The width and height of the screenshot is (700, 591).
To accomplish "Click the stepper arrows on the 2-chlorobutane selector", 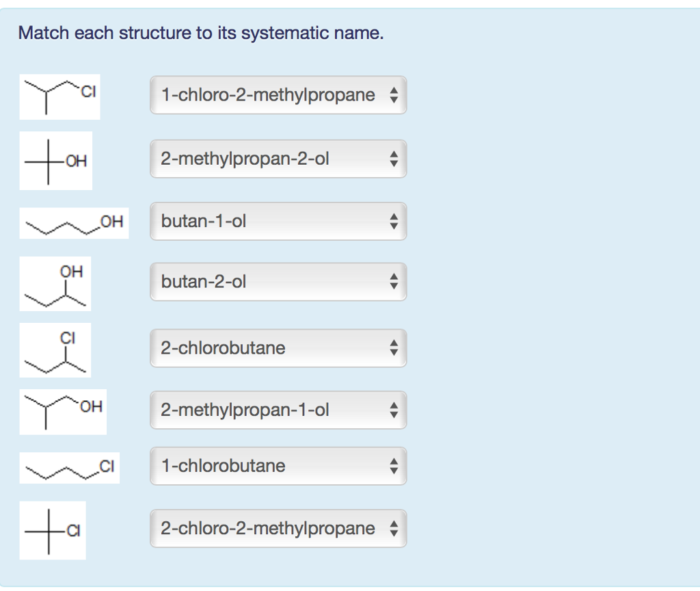I will pyautogui.click(x=394, y=348).
